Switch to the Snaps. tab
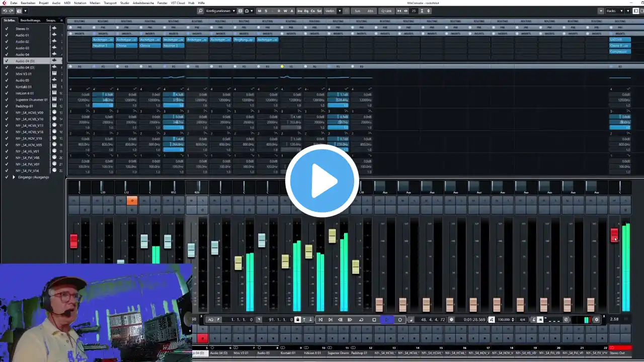Image resolution: width=644 pixels, height=362 pixels. [51, 20]
